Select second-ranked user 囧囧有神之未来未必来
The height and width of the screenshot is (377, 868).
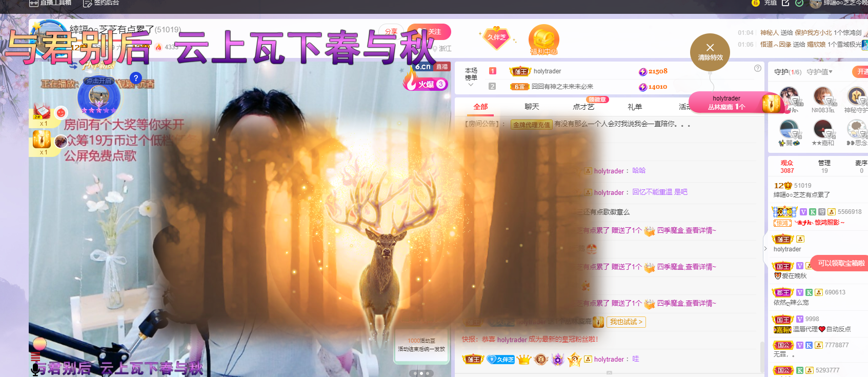562,87
